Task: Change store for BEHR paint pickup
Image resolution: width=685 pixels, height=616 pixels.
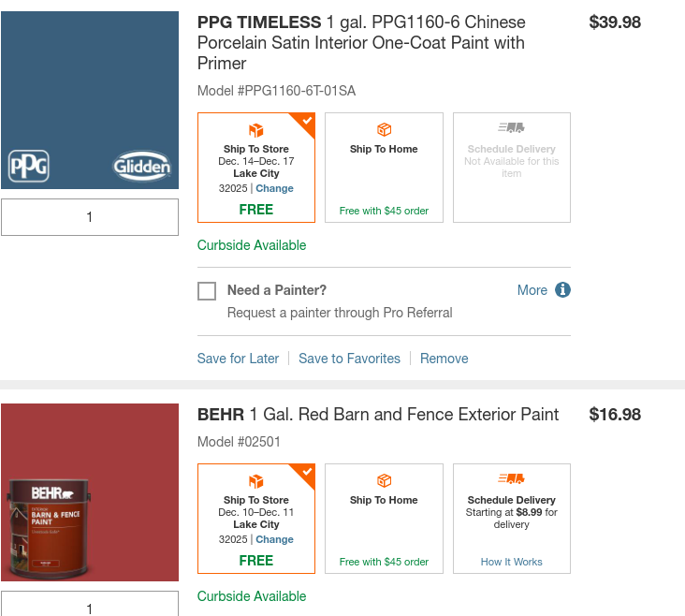Action: click(x=275, y=539)
